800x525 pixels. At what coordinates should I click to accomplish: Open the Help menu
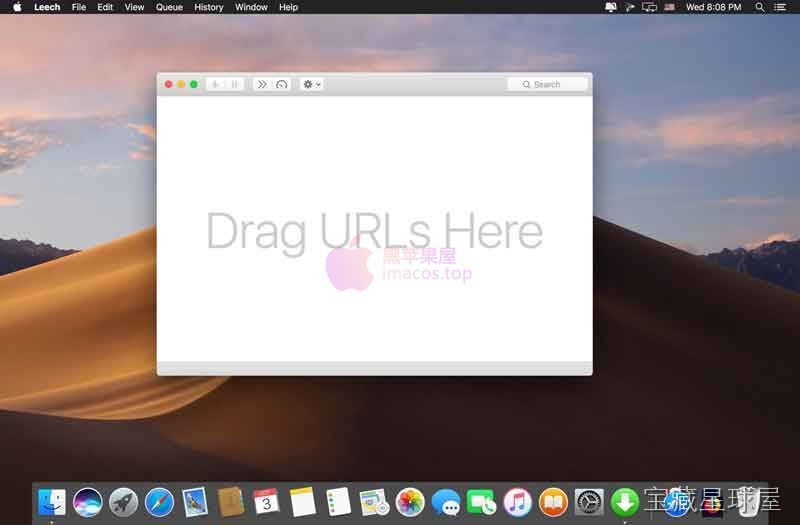tap(288, 7)
